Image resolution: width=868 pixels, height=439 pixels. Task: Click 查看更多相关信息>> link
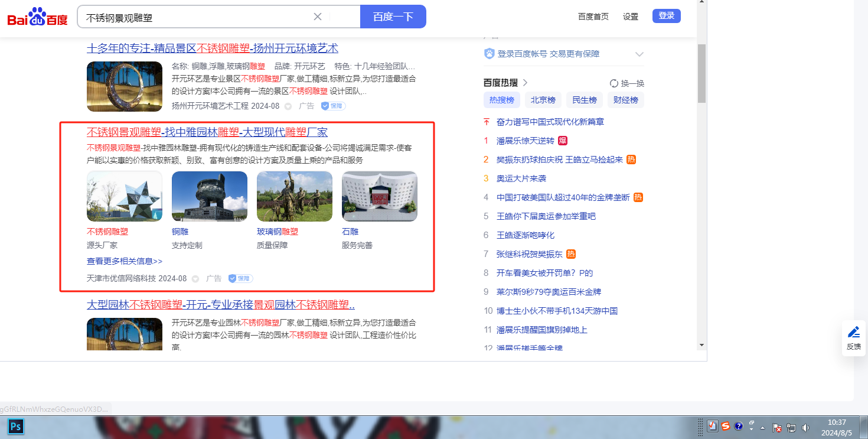click(125, 261)
